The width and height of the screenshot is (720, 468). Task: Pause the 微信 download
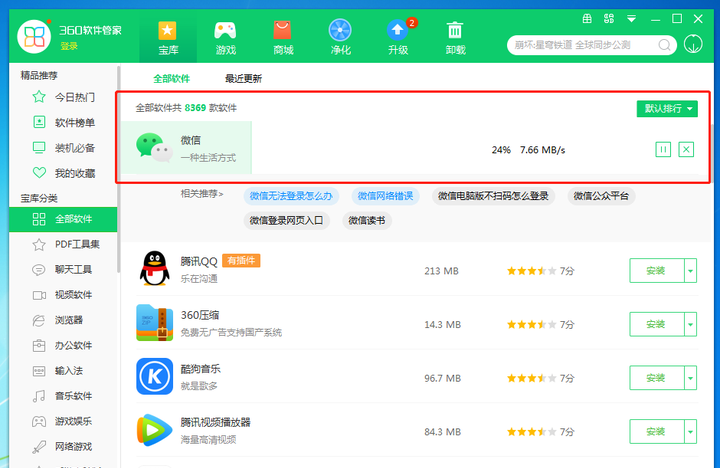coord(663,149)
